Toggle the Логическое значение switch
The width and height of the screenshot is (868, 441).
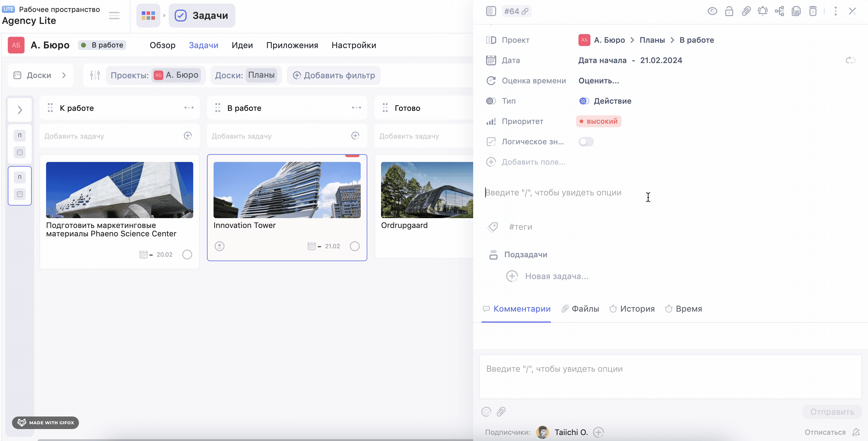coord(586,142)
